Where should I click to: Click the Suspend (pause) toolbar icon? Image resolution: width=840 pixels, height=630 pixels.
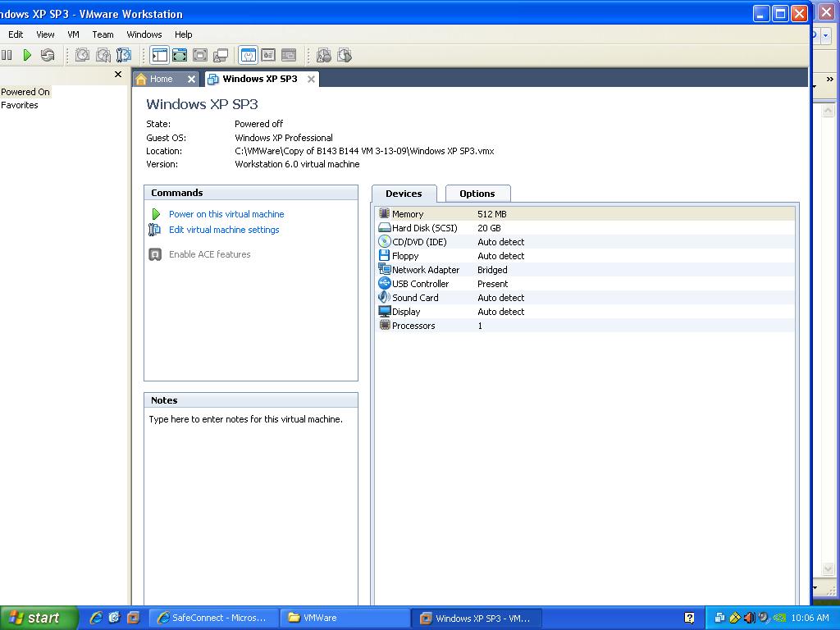(x=7, y=55)
